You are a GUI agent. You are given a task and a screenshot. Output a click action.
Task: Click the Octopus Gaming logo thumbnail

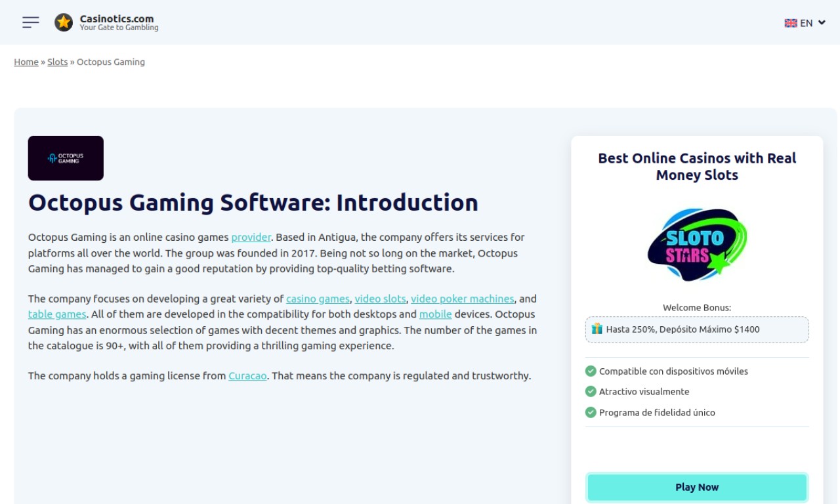click(x=66, y=158)
